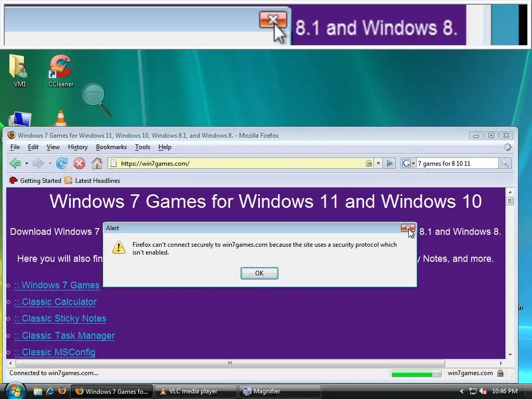Viewport: 532px width, 399px height.
Task: Select the VLC cone desktop icon
Action: click(61, 118)
